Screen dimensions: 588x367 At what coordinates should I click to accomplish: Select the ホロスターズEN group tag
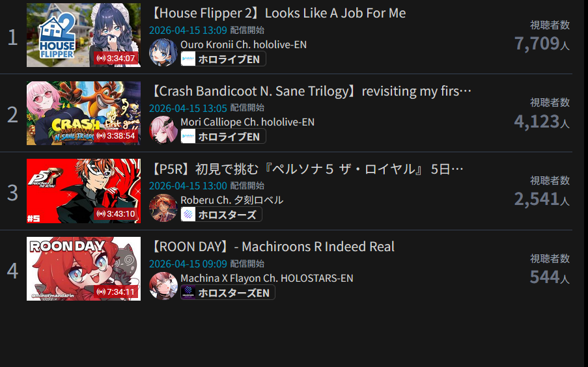(228, 292)
